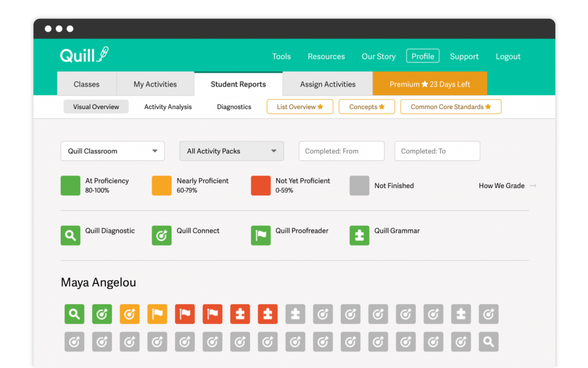Viewport: 588px width, 368px height.
Task: Click the Completed: To date field
Action: (x=437, y=151)
